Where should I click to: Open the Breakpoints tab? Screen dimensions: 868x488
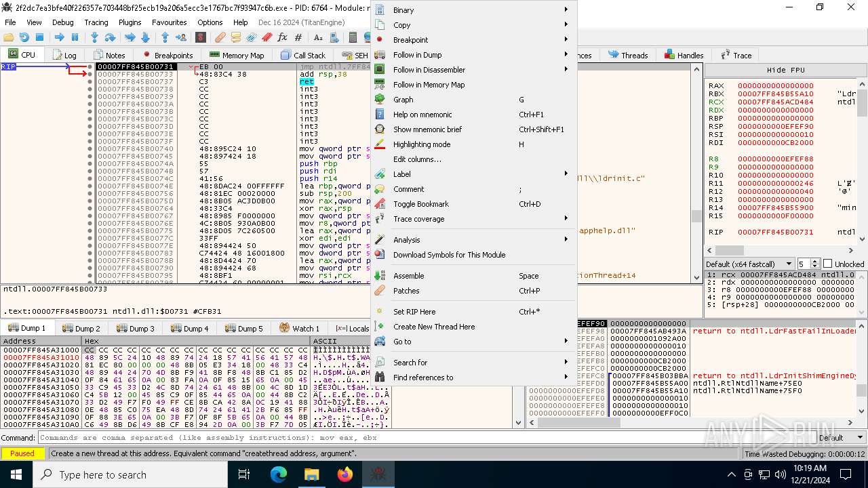coord(167,55)
